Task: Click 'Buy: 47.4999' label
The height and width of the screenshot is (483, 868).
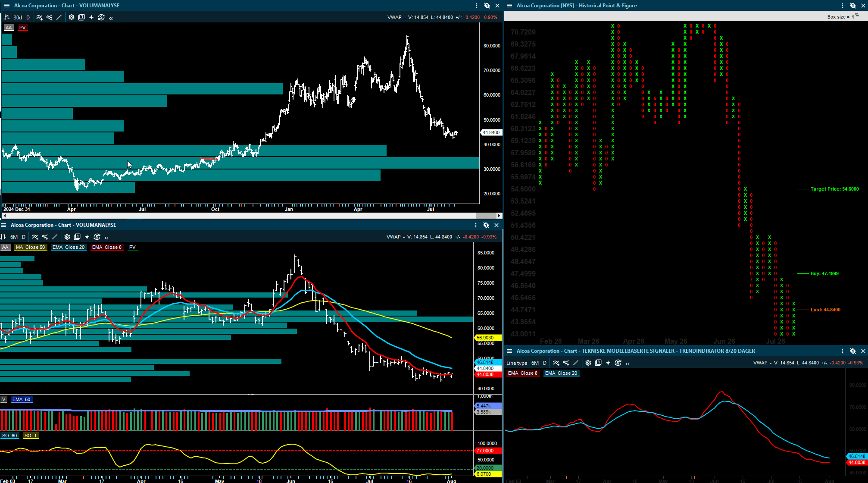Action: click(x=824, y=273)
